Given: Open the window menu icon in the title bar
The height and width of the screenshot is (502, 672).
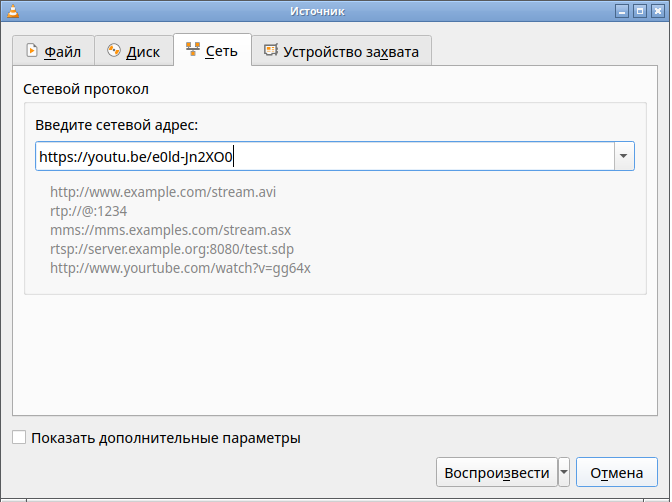Looking at the screenshot, I should pyautogui.click(x=10, y=10).
